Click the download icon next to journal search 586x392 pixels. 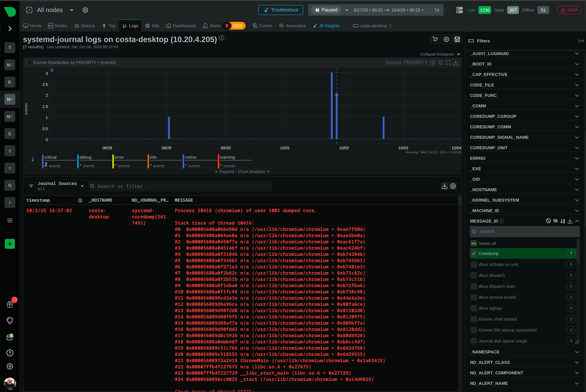pyautogui.click(x=444, y=186)
